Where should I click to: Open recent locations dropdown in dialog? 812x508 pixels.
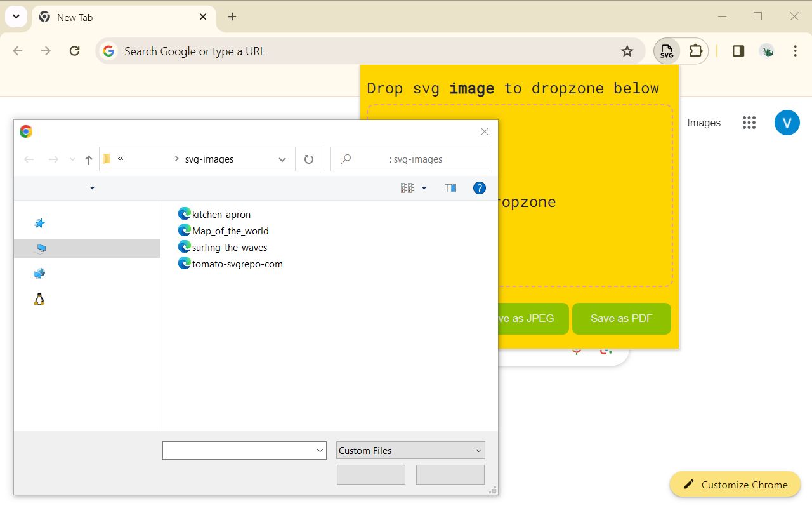tap(72, 160)
